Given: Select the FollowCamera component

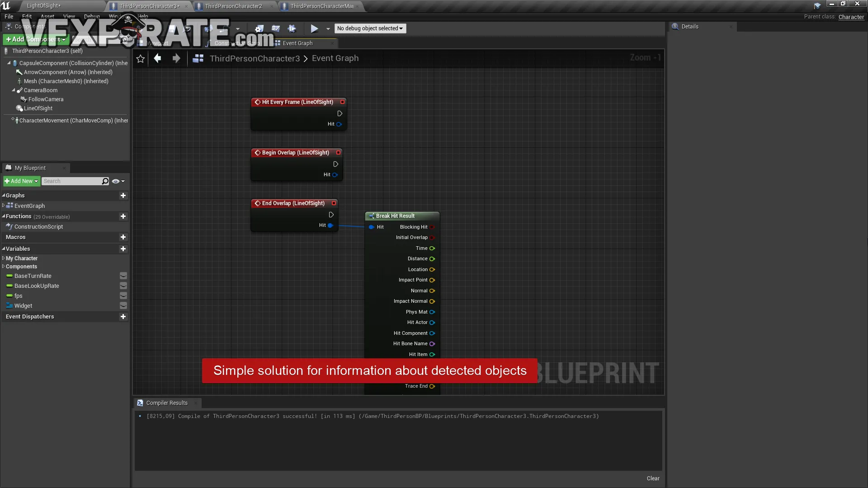Looking at the screenshot, I should coord(46,99).
